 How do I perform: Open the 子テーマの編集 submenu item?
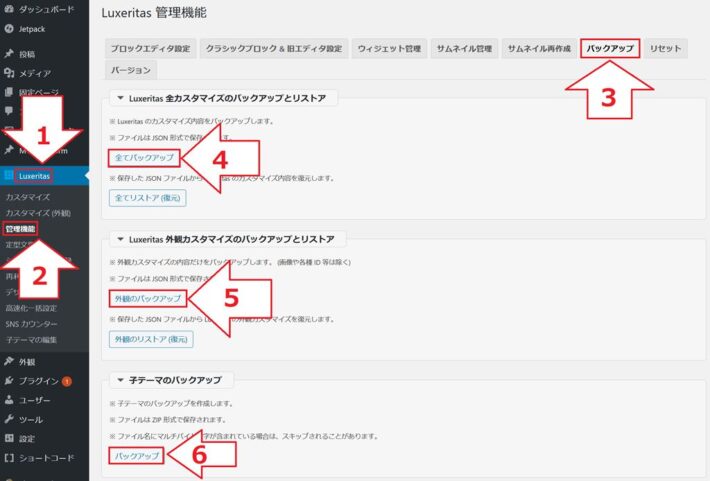tap(31, 340)
